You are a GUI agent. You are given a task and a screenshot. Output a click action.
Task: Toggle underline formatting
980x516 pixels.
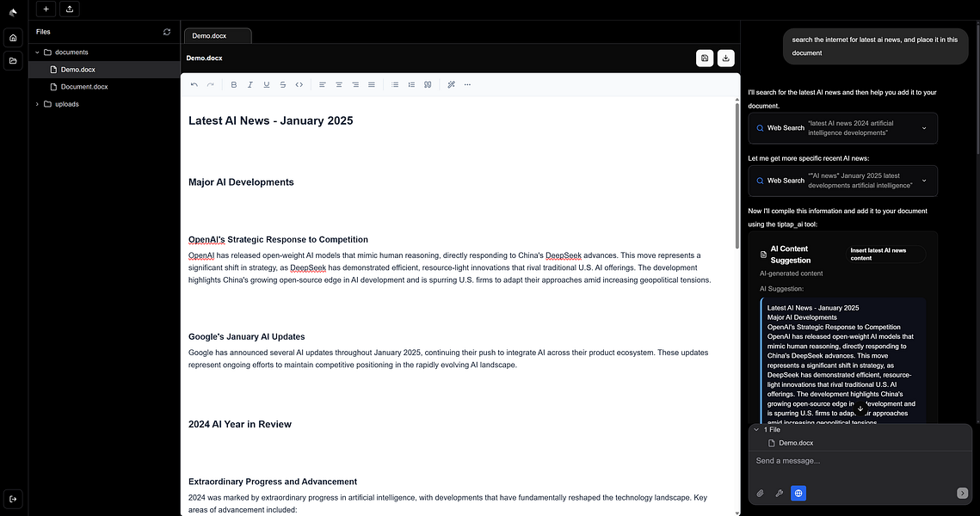[x=266, y=85]
